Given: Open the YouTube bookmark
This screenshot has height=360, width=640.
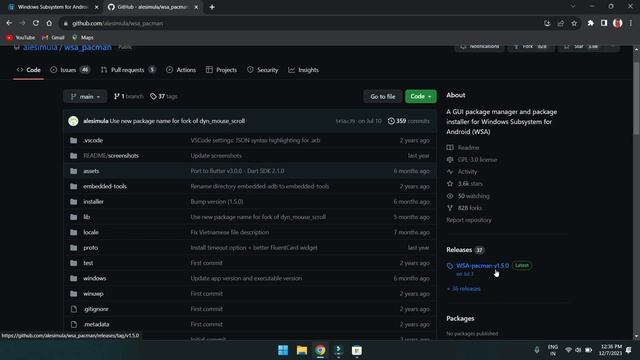Looking at the screenshot, I should (x=20, y=38).
